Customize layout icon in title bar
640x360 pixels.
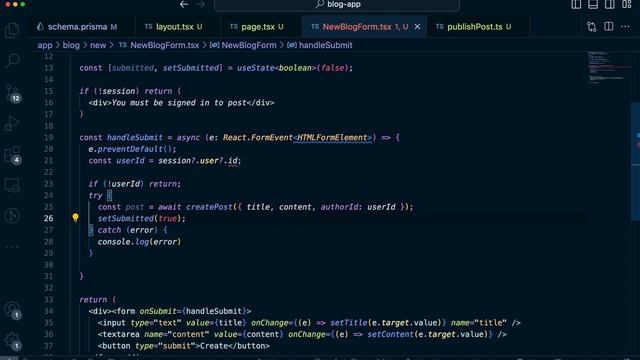[627, 4]
